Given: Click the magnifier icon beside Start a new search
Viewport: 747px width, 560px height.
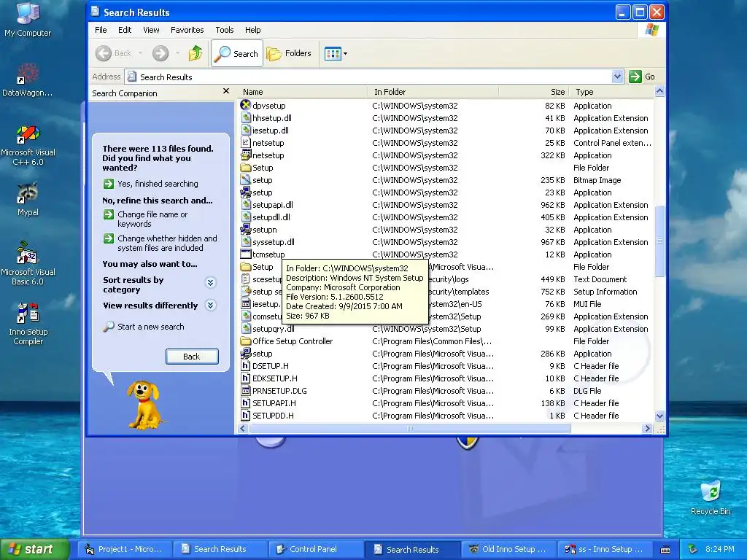Looking at the screenshot, I should pyautogui.click(x=109, y=327).
